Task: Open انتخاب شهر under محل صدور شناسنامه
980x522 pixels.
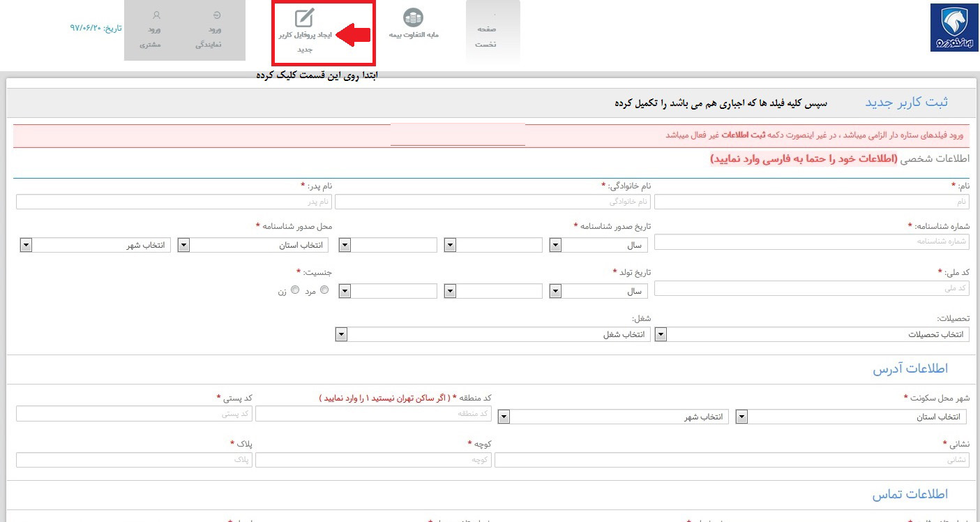Action: click(96, 245)
